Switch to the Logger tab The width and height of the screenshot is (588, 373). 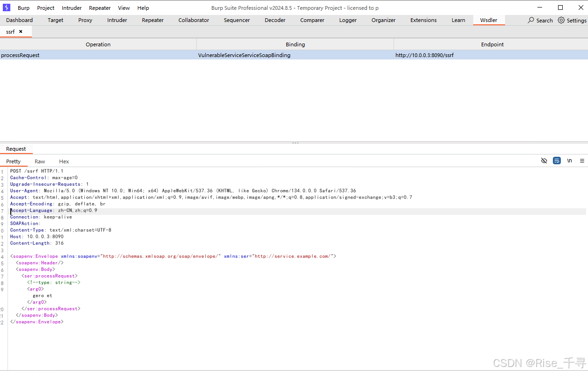coord(348,20)
